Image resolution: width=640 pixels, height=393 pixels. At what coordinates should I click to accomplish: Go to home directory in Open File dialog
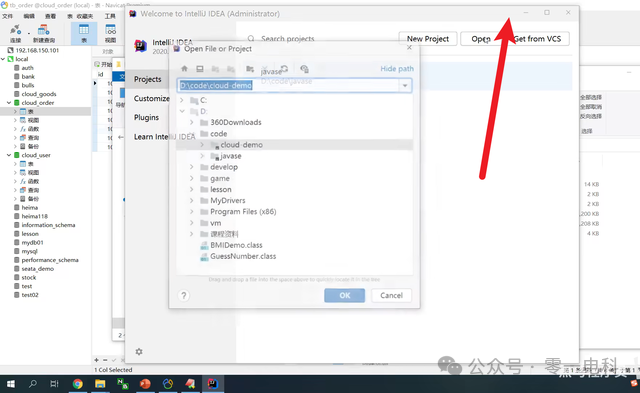point(184,69)
